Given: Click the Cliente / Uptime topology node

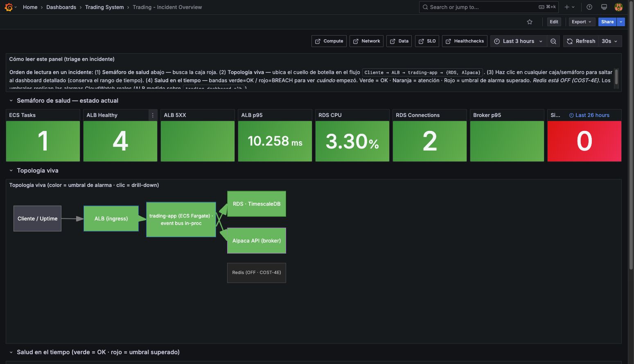Looking at the screenshot, I should click(37, 218).
